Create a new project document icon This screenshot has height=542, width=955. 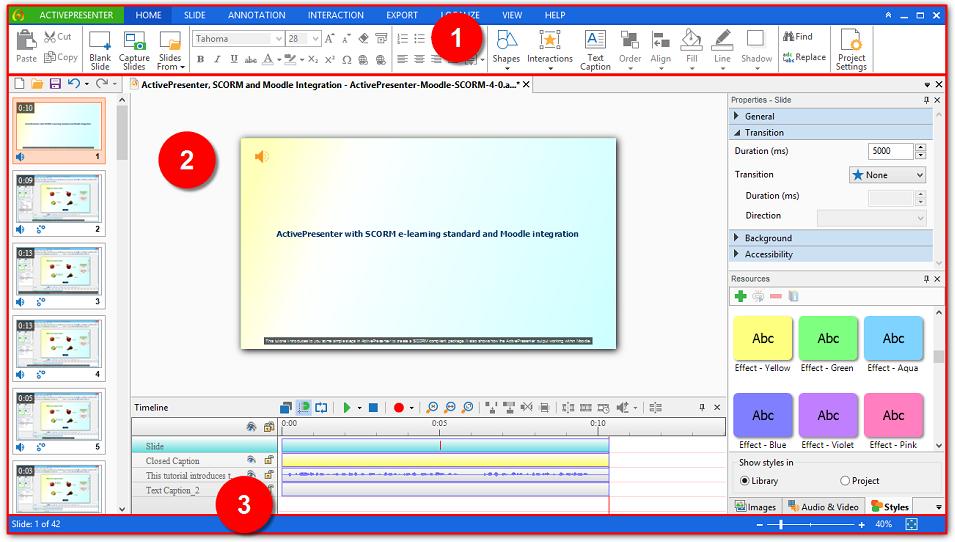tap(19, 83)
